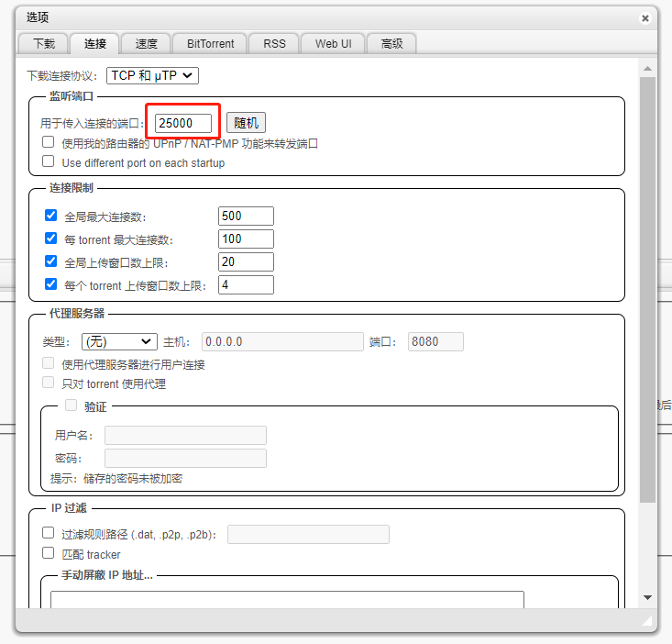Go to the RSS tab
The image size is (672, 644).
click(274, 43)
